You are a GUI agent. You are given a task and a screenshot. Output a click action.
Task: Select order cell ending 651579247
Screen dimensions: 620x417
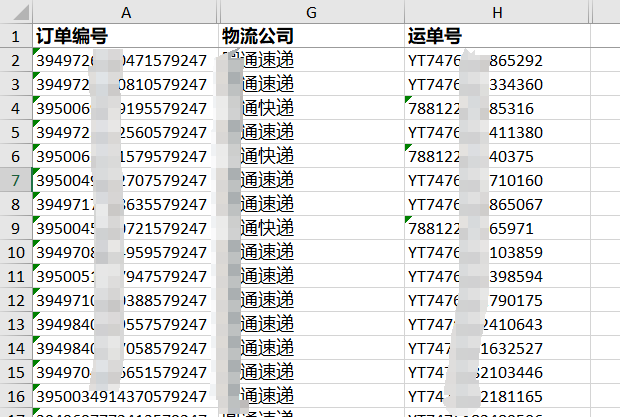click(125, 372)
